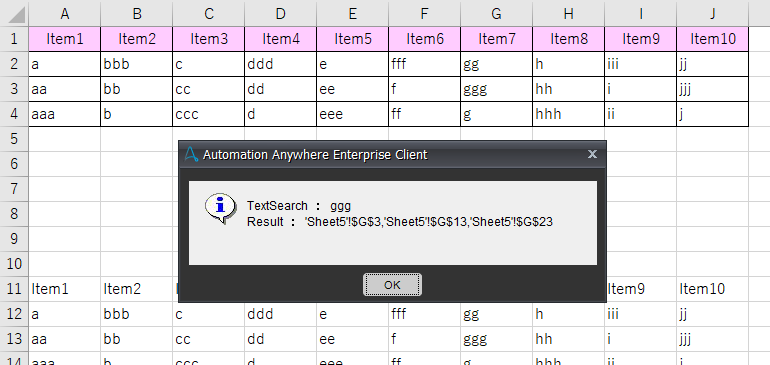Select cell J4 containing 'j'
This screenshot has height=365, width=770.
713,114
